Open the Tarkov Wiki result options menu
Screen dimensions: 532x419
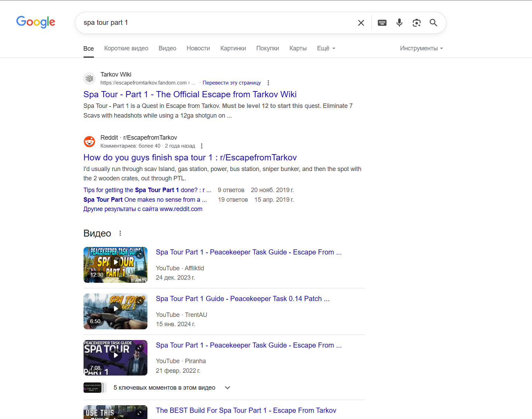268,83
